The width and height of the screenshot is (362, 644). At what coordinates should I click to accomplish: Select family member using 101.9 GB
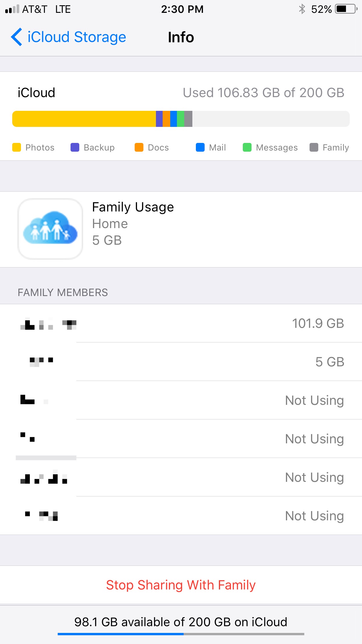(181, 323)
